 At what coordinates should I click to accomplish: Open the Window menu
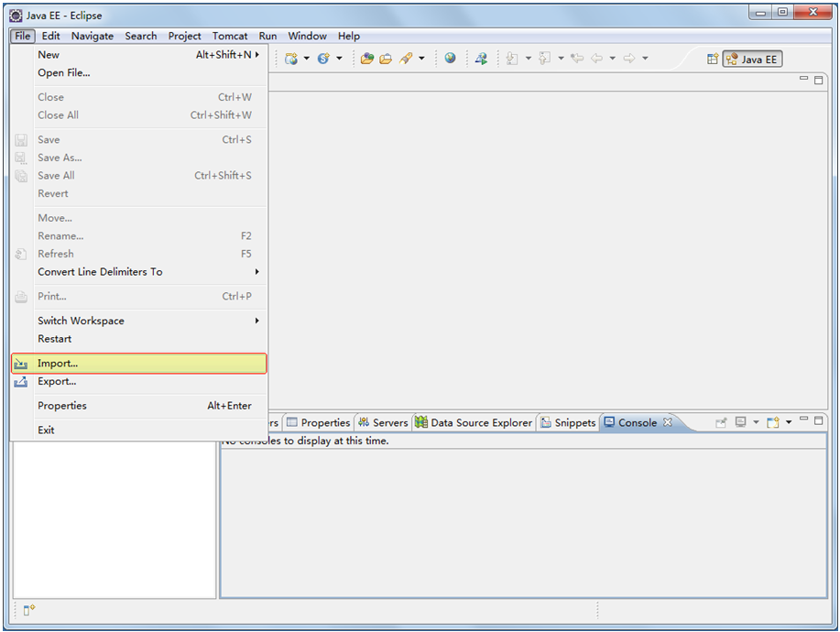tap(307, 36)
